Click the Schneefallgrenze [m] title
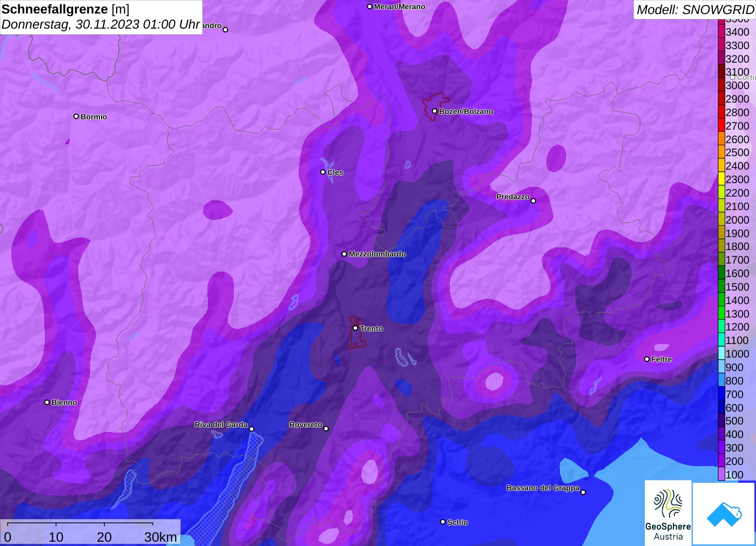756x546 pixels. pos(65,9)
